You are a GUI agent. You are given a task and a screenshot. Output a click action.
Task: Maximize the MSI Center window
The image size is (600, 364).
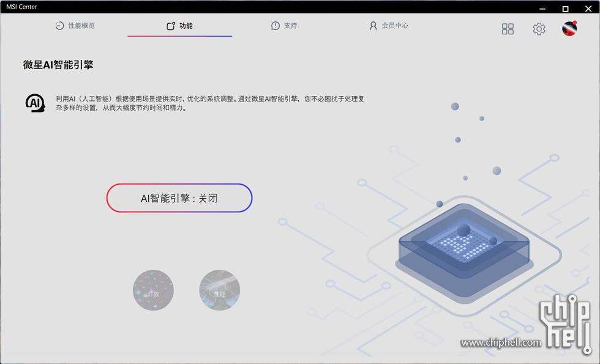565,9
